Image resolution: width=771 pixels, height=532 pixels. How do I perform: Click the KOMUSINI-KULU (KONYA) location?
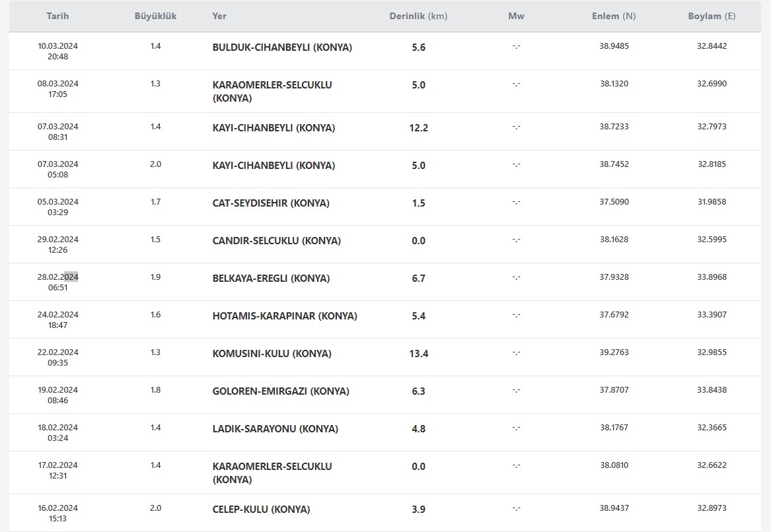[x=272, y=354]
